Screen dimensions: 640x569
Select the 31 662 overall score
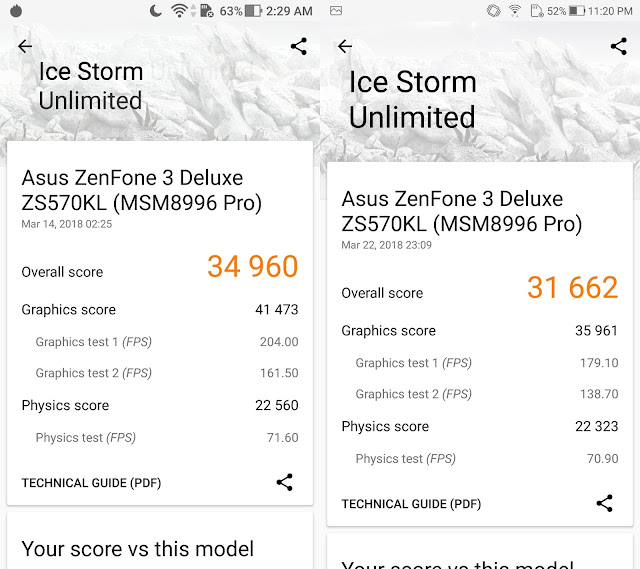point(573,287)
